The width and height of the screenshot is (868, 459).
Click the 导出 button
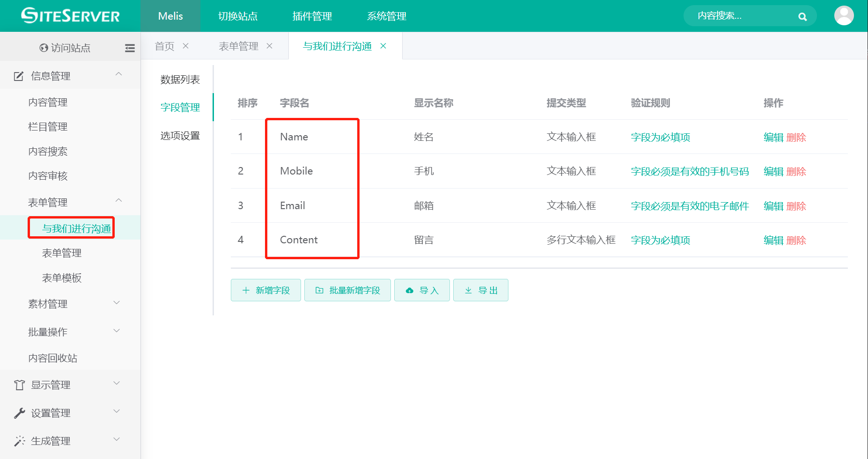[x=480, y=290]
